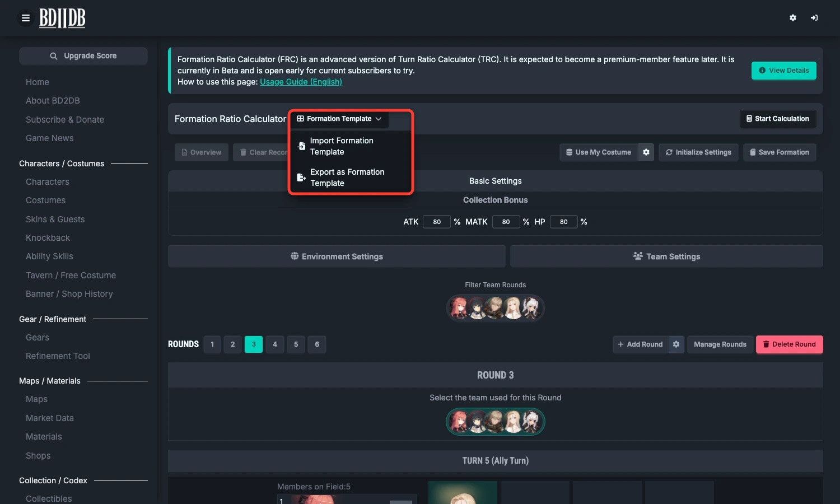The width and height of the screenshot is (840, 504).
Task: Click the gear next to Use My Costume
Action: pos(646,152)
